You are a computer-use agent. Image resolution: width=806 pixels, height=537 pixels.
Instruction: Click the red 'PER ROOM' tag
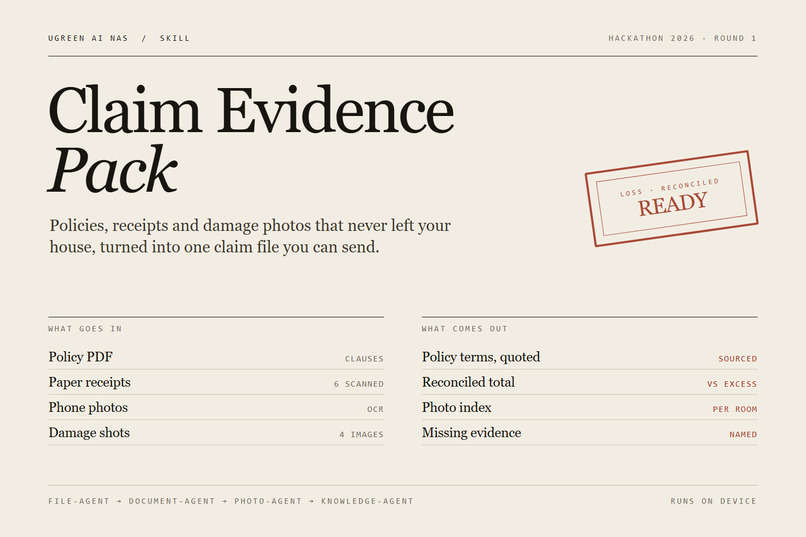(x=735, y=409)
